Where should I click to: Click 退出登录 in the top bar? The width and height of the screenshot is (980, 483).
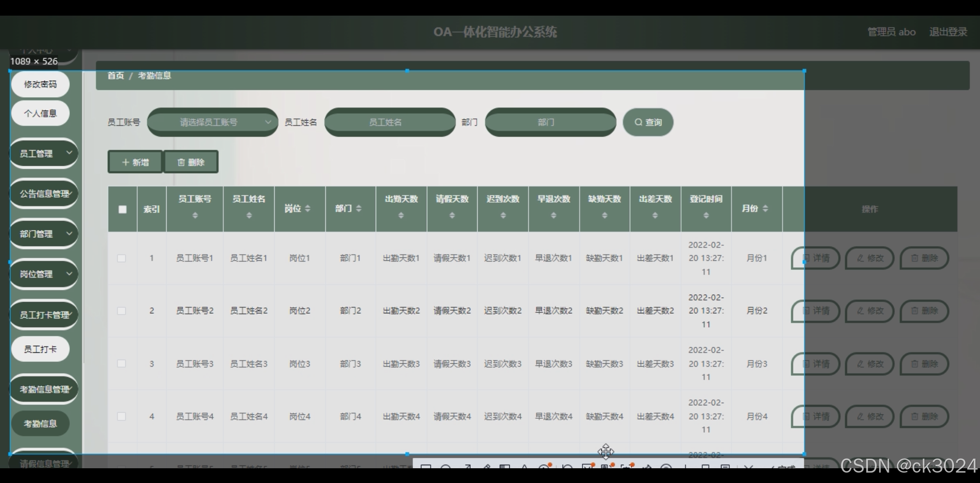pyautogui.click(x=948, y=32)
